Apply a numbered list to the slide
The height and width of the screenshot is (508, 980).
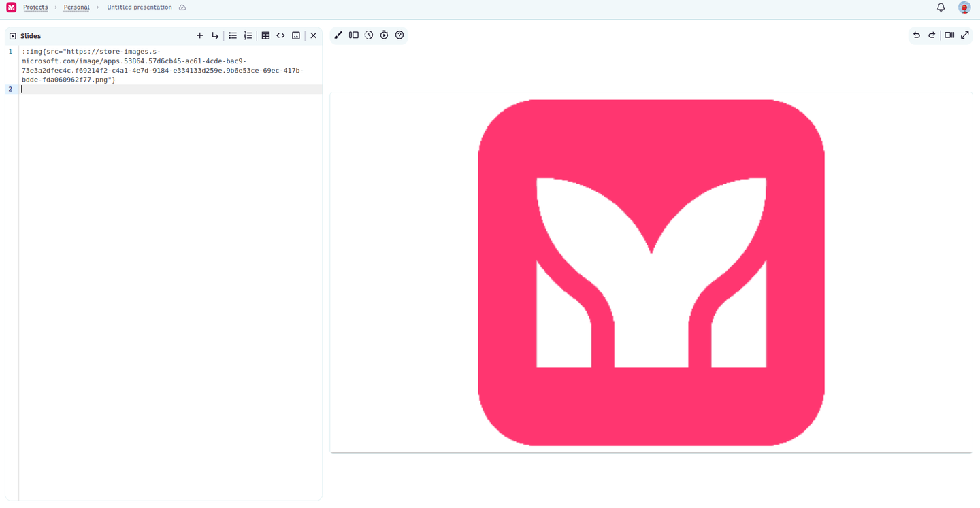248,35
